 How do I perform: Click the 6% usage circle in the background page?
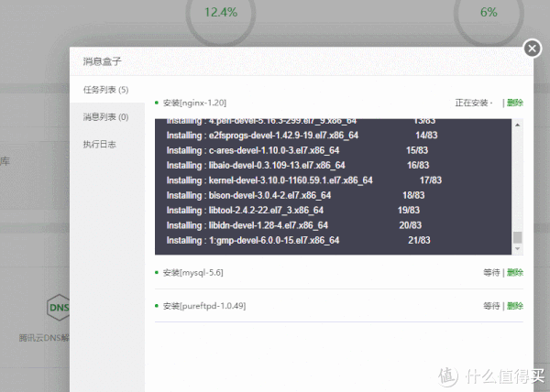489,13
